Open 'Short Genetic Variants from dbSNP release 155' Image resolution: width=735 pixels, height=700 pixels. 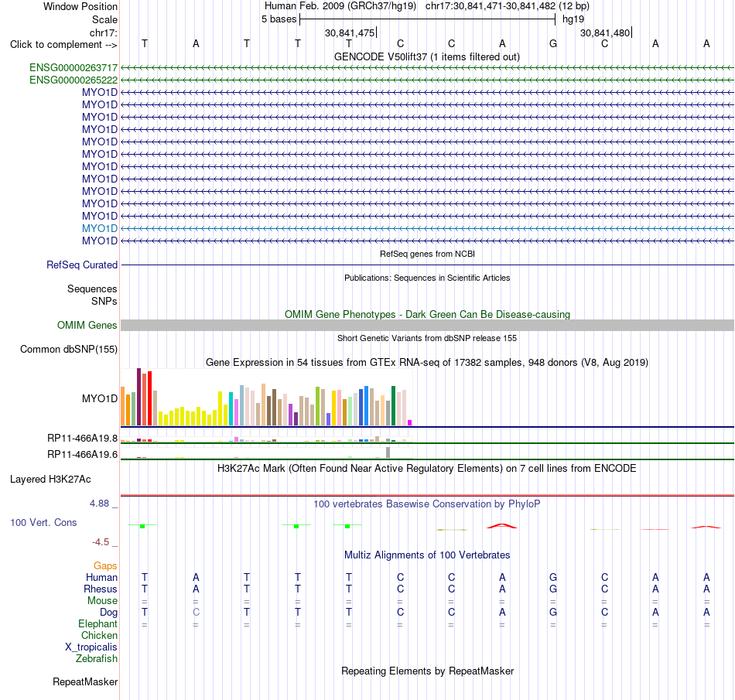pos(427,338)
